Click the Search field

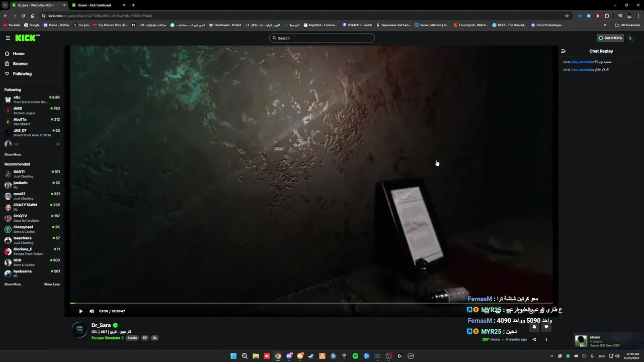(x=322, y=38)
